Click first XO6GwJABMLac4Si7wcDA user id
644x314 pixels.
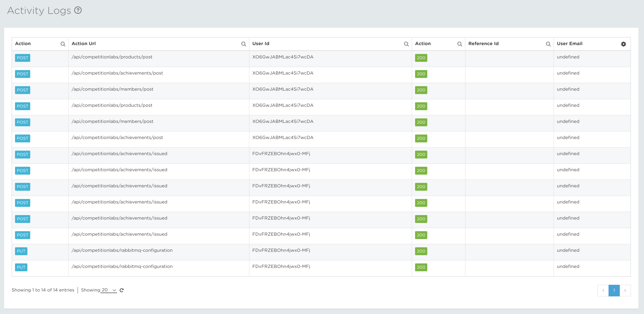click(x=283, y=57)
